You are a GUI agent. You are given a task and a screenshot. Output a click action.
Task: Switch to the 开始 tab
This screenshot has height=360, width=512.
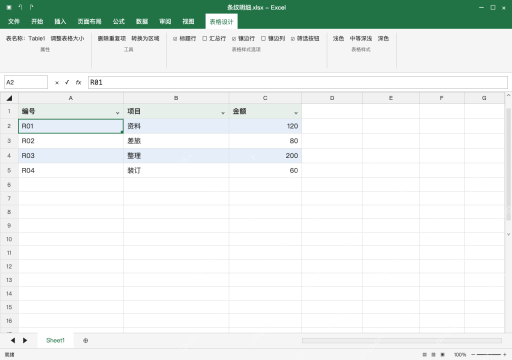(x=37, y=21)
